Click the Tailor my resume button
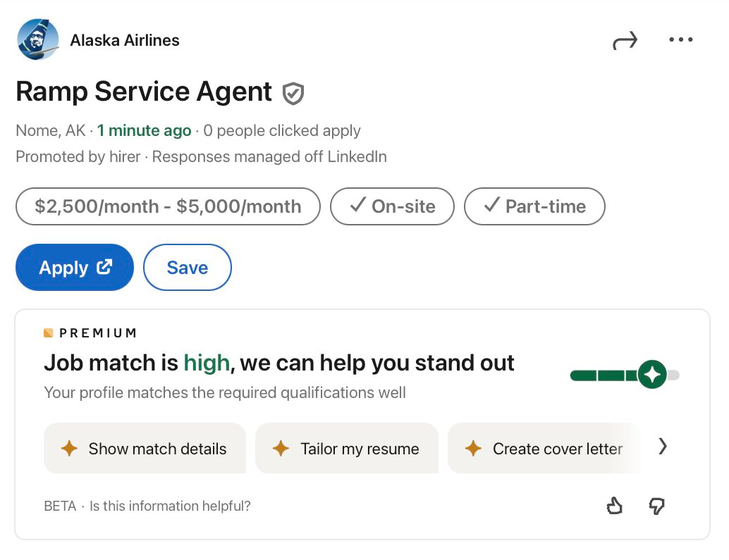The width and height of the screenshot is (729, 560). tap(346, 449)
